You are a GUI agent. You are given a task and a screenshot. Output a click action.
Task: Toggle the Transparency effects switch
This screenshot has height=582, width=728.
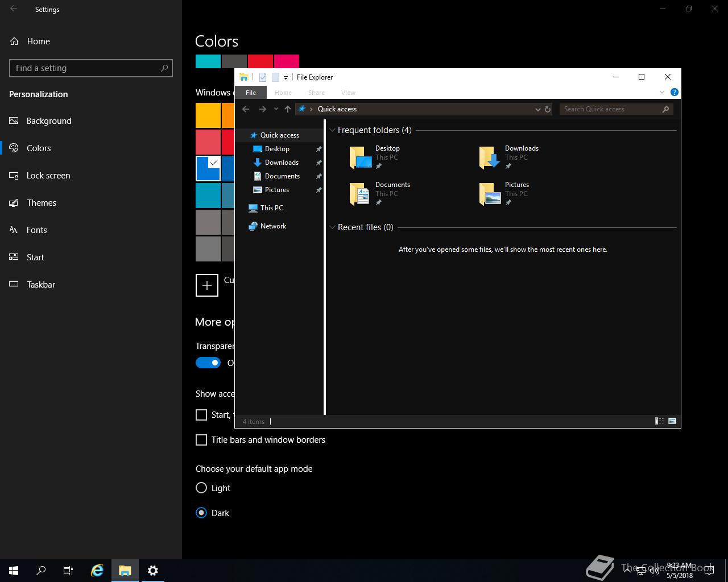(208, 363)
